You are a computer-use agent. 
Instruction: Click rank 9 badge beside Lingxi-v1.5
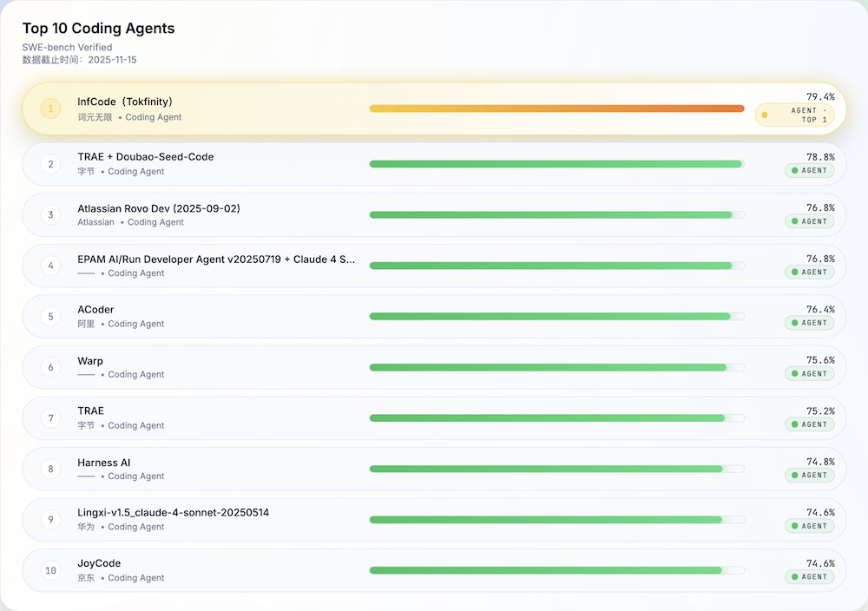pos(50,520)
